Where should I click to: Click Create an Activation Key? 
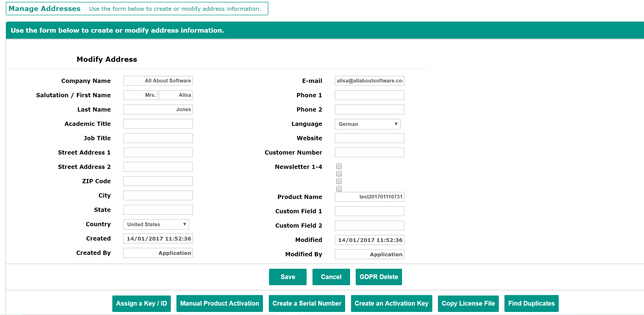click(391, 303)
